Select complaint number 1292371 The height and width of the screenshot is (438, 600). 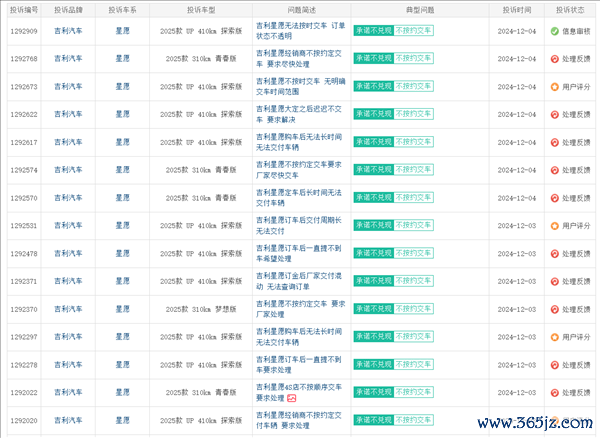point(24,282)
